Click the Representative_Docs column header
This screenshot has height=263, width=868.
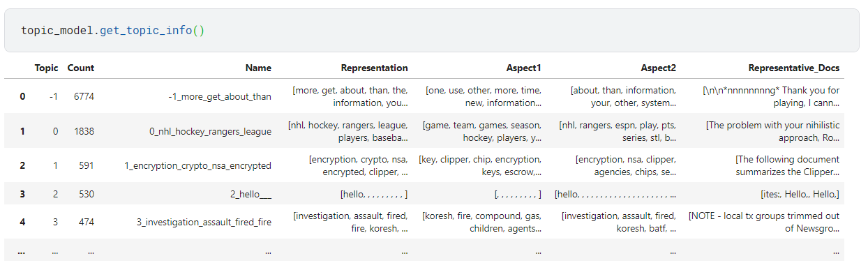point(794,68)
